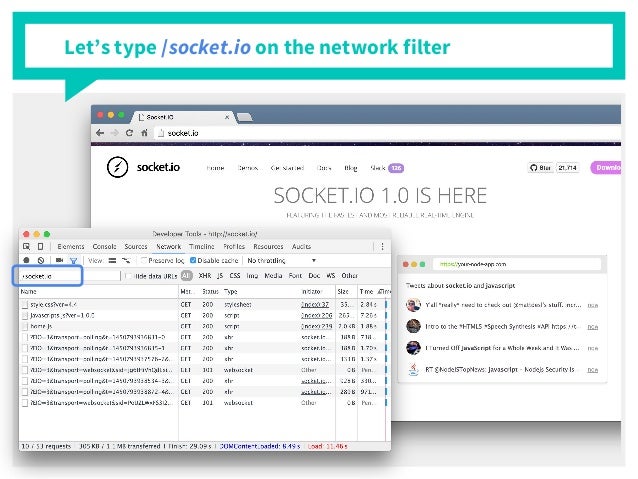
Task: Clear the network log with the clear icon
Action: click(41, 260)
